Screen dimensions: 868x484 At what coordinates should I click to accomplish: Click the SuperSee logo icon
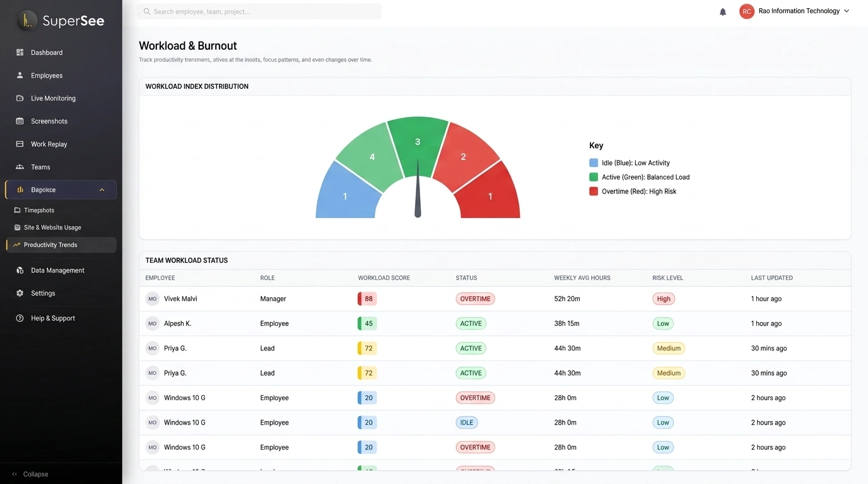pyautogui.click(x=27, y=21)
